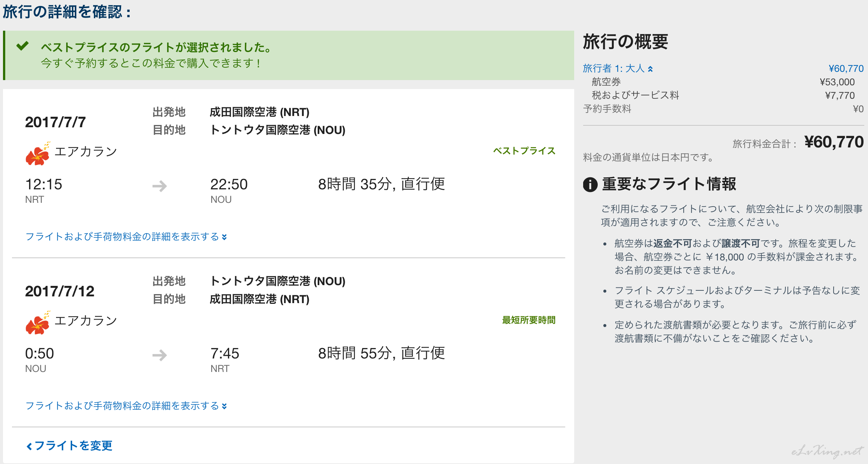Viewport: 868px width, 464px height.
Task: Click the Aircalin hibiscus logo on the 2017/7/7 flight
Action: 37,154
